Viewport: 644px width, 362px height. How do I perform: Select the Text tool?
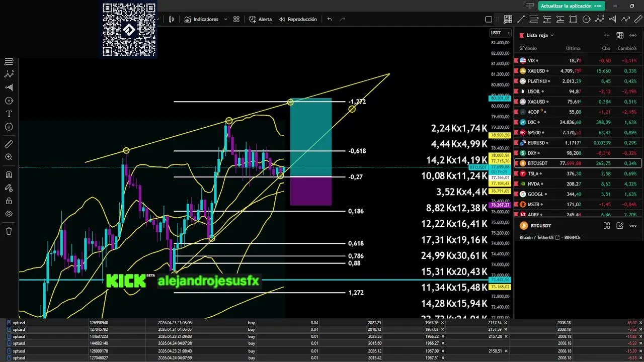pyautogui.click(x=9, y=114)
